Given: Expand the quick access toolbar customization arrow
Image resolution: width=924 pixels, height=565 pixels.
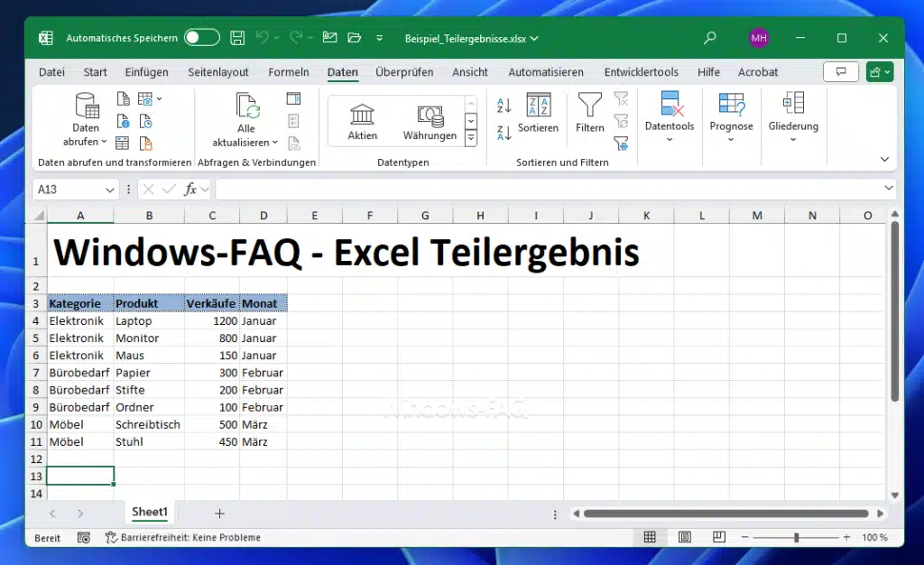Looking at the screenshot, I should 380,38.
